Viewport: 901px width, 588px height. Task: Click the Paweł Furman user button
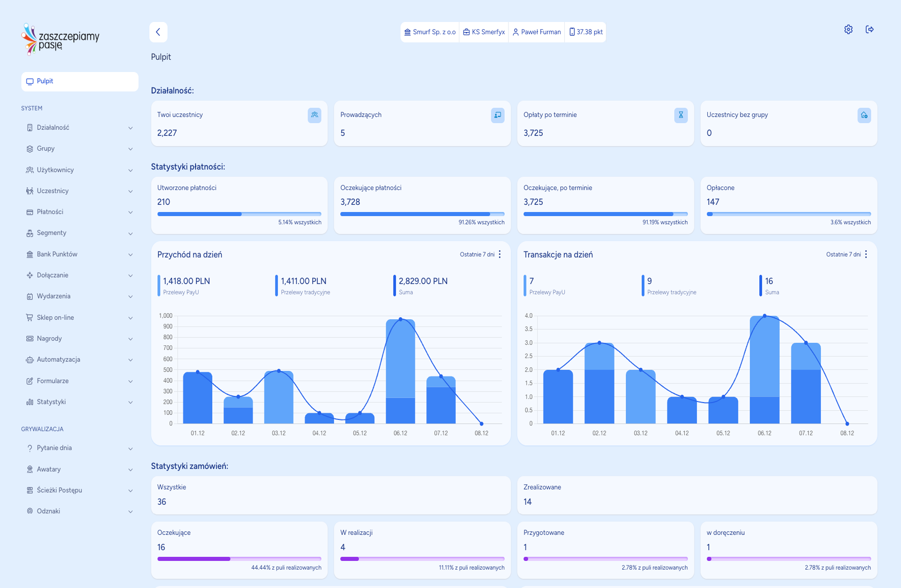(x=537, y=32)
